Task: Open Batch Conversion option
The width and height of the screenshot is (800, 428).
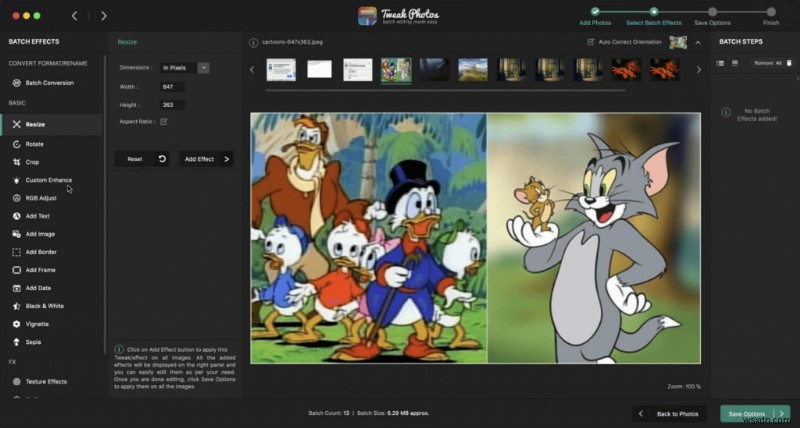Action: (48, 83)
